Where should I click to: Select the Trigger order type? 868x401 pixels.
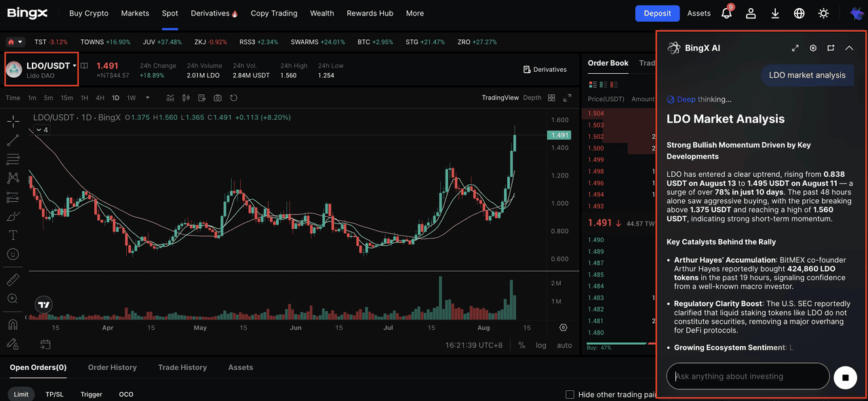91,394
